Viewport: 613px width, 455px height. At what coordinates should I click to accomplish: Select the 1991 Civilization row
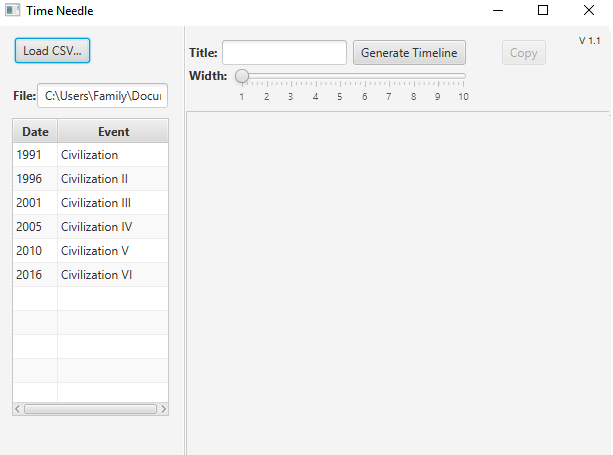click(90, 155)
